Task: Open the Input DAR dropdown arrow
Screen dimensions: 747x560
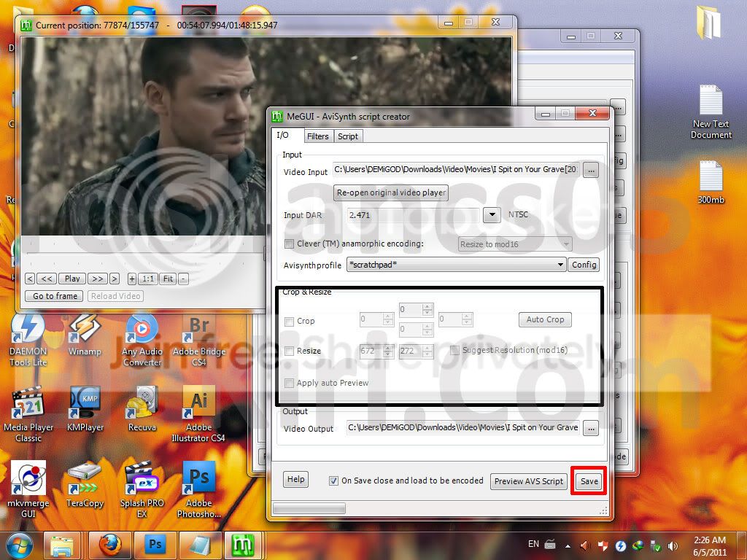Action: [492, 215]
